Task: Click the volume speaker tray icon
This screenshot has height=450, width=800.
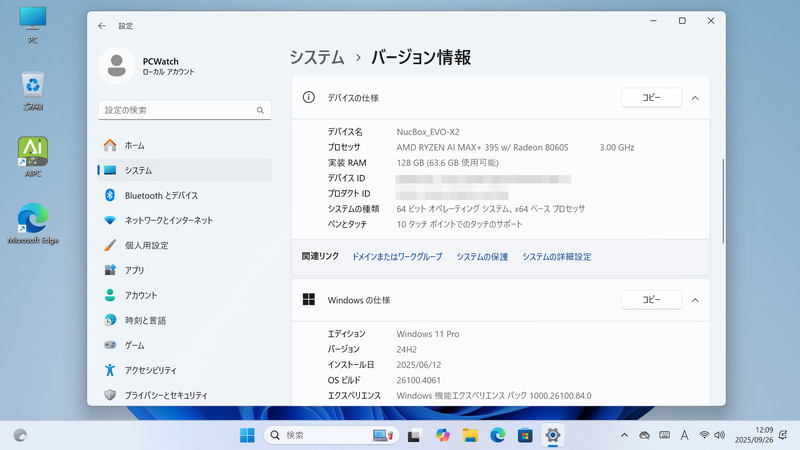Action: (x=719, y=435)
